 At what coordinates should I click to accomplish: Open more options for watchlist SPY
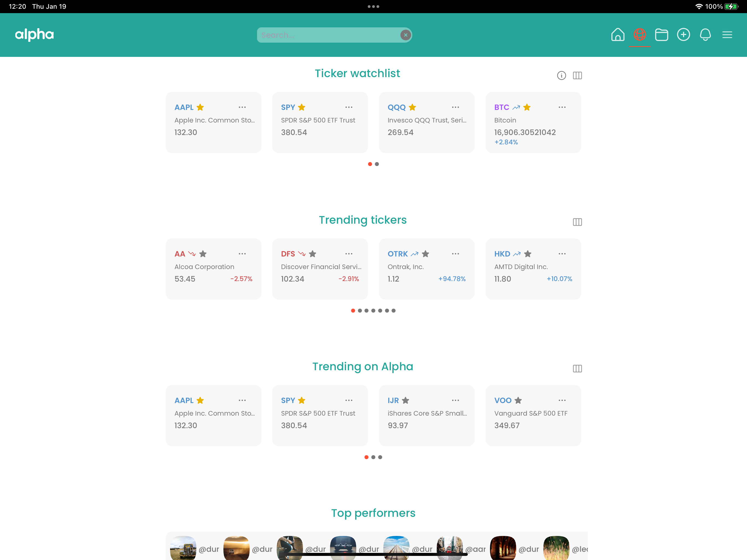349,107
